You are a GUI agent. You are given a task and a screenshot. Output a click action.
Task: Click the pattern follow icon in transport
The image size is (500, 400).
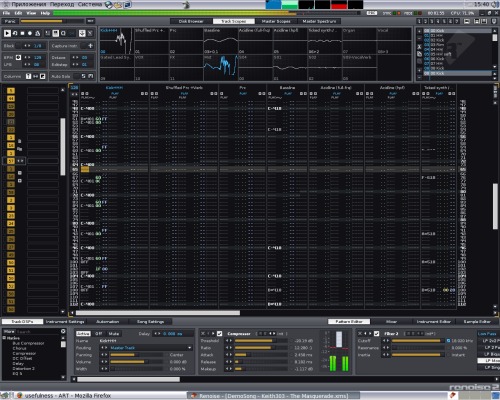[x=48, y=33]
